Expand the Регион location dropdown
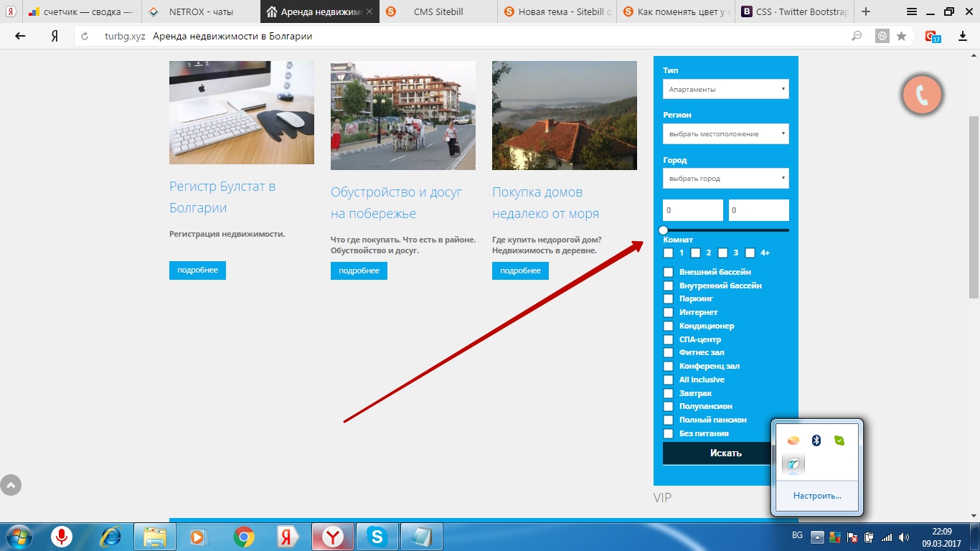Screen dimensions: 980x551 [x=725, y=133]
